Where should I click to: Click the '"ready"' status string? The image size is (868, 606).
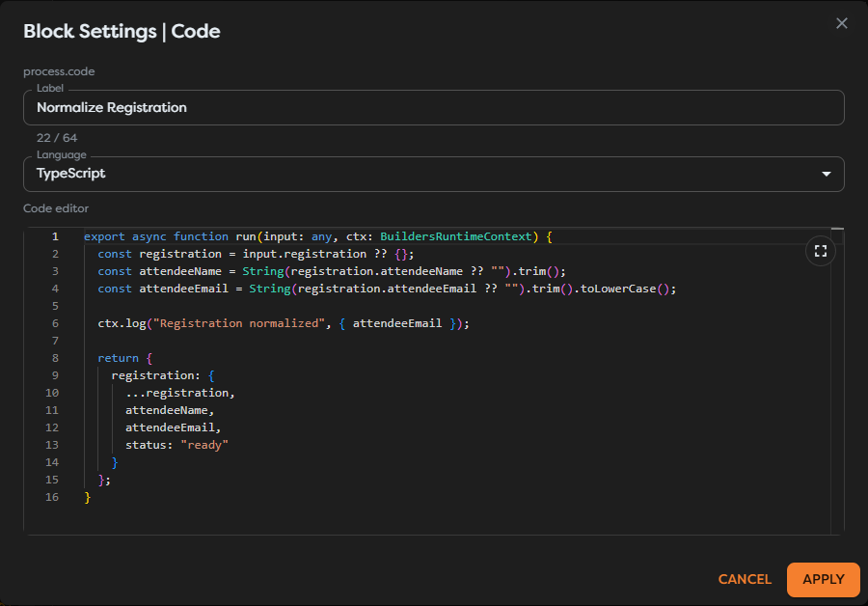pyautogui.click(x=204, y=445)
